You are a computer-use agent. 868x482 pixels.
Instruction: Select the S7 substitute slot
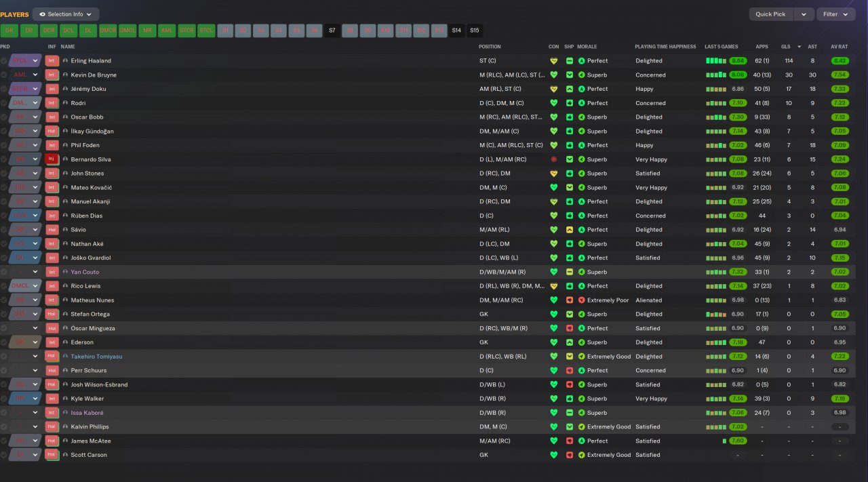point(332,31)
